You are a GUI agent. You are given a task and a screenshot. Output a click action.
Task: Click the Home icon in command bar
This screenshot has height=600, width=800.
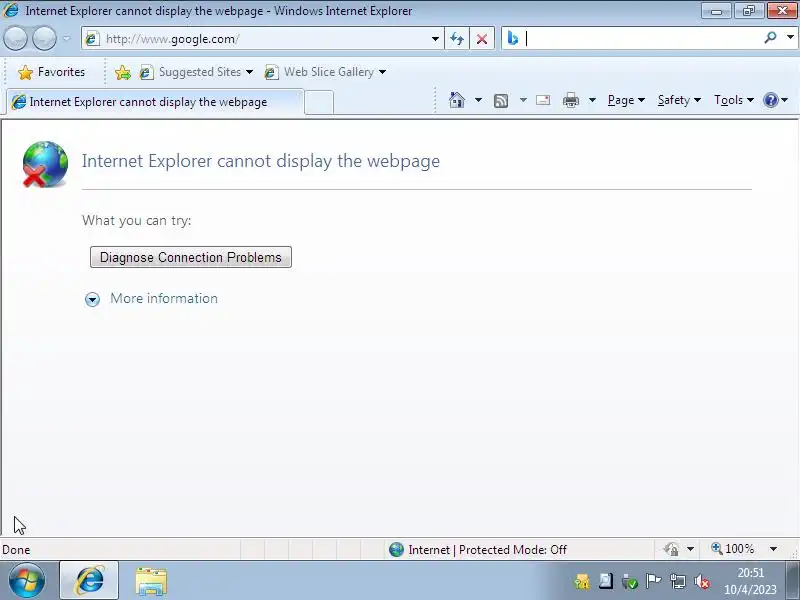tap(457, 100)
